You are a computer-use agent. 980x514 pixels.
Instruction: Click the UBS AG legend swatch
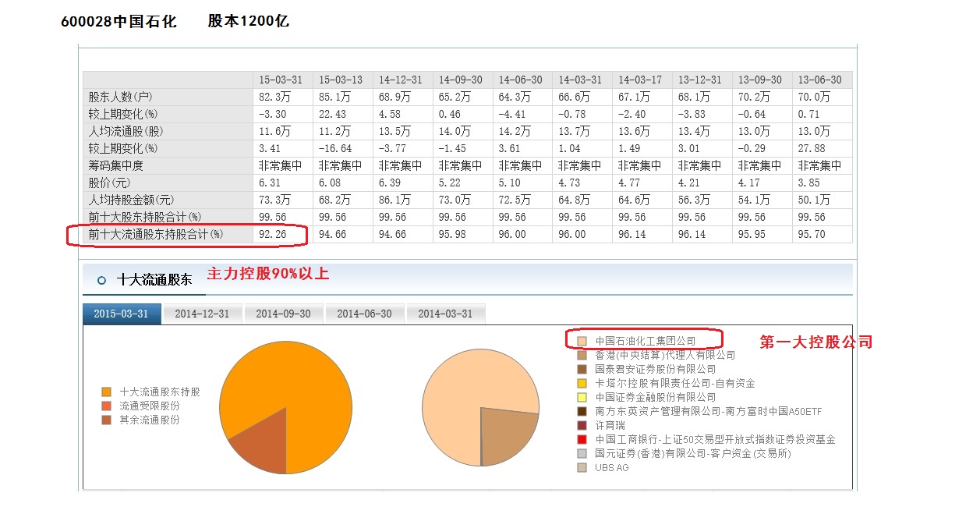582,467
